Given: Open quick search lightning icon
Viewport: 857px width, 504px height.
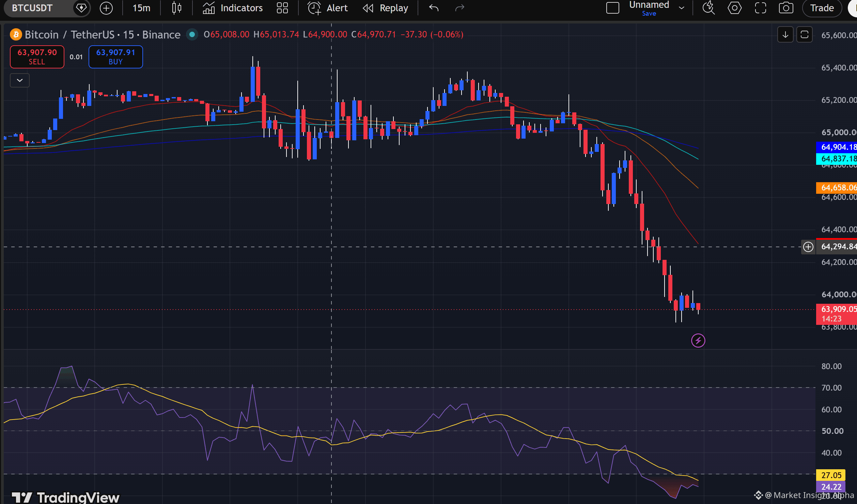Looking at the screenshot, I should pyautogui.click(x=708, y=8).
